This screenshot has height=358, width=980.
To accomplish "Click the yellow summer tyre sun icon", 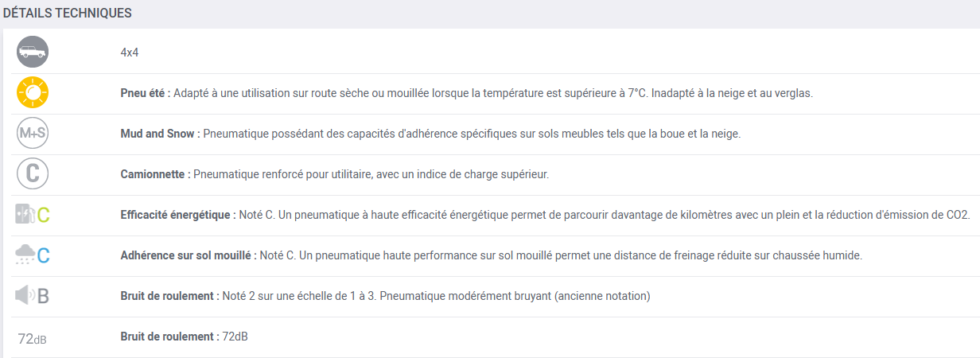I will point(33,94).
